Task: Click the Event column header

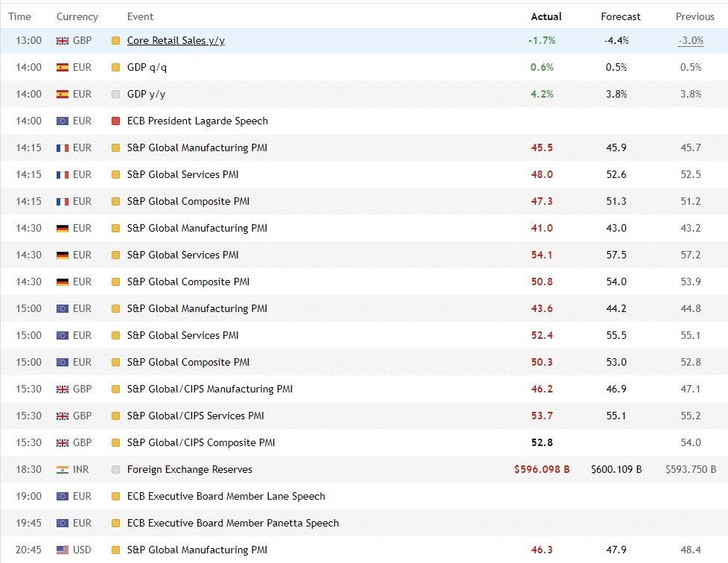Action: (x=140, y=16)
